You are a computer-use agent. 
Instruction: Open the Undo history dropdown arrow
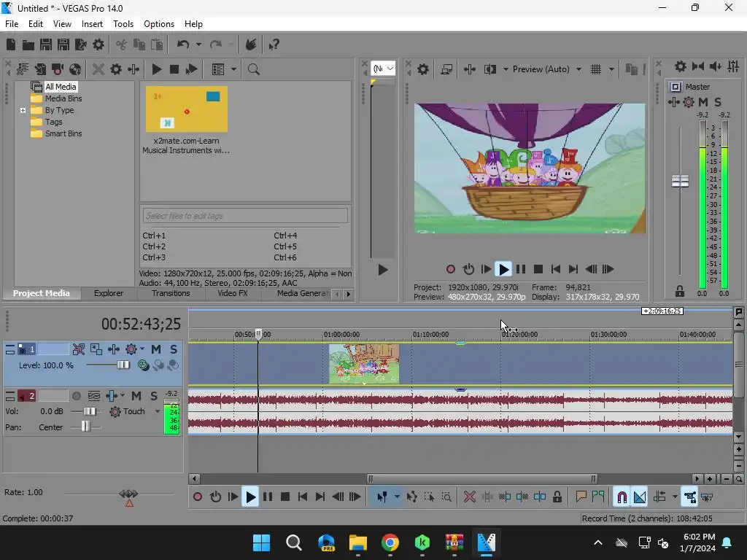click(198, 44)
